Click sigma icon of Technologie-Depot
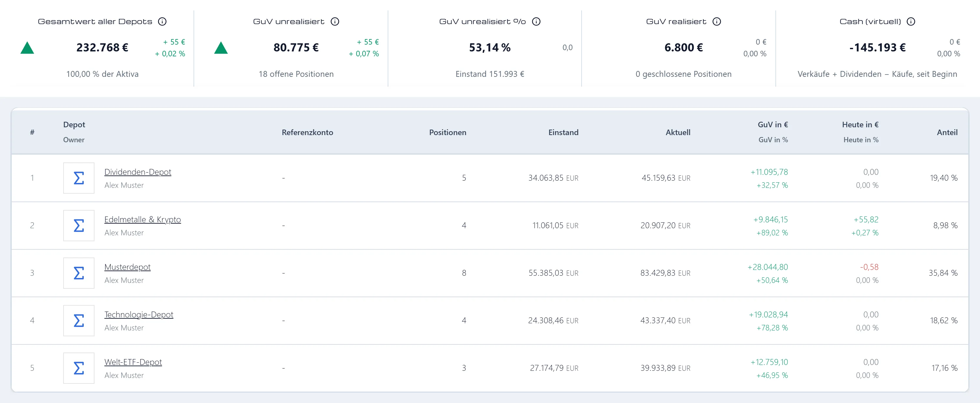Image resolution: width=980 pixels, height=403 pixels. (x=79, y=321)
